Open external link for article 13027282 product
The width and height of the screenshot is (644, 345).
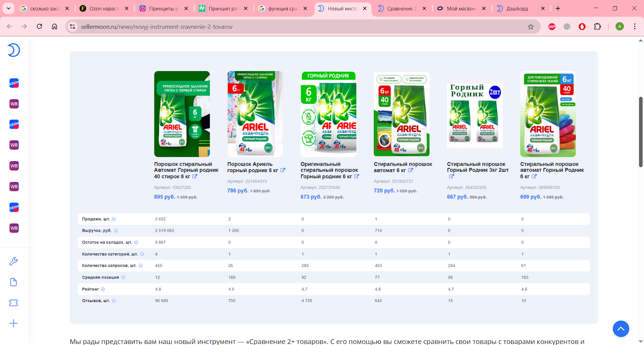pyautogui.click(x=195, y=176)
